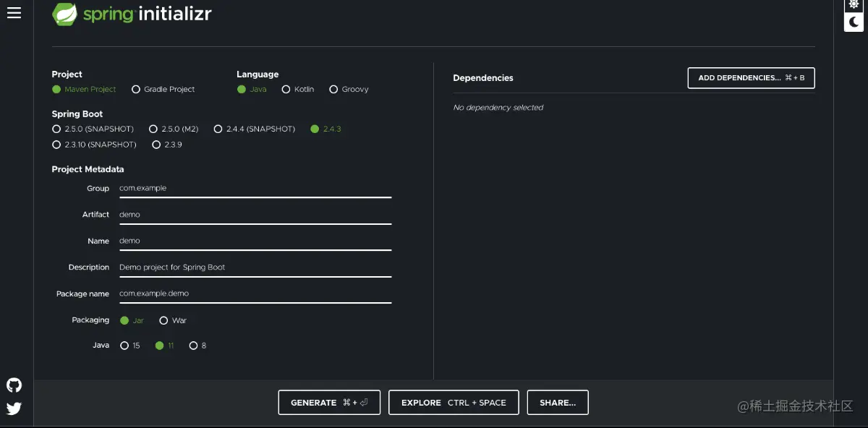The width and height of the screenshot is (868, 428).
Task: Click the Name input field
Action: 255,241
